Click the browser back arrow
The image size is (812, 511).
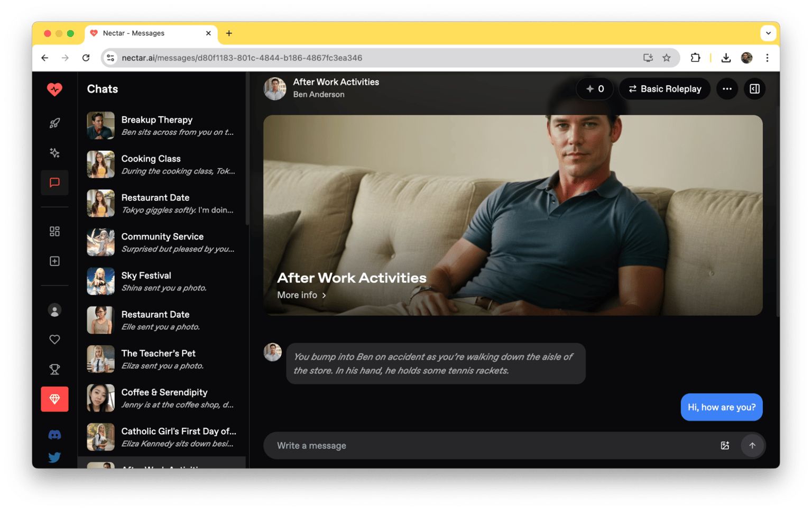[x=45, y=58]
